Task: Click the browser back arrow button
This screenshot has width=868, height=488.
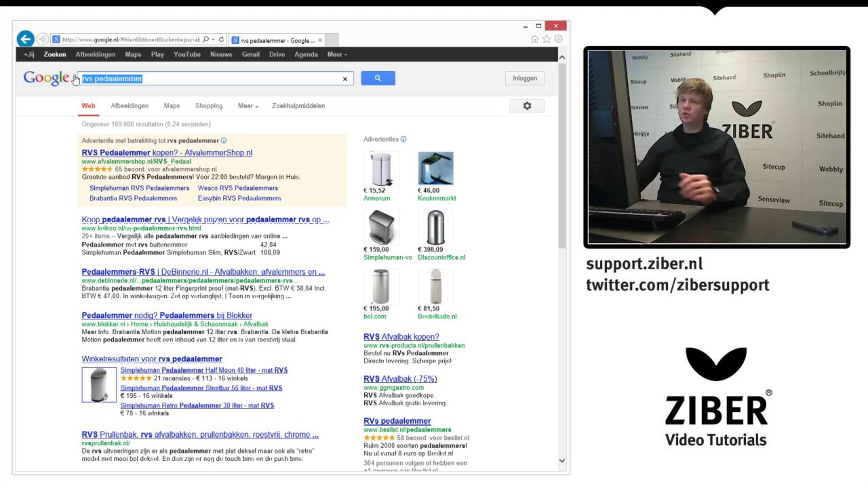Action: coord(25,39)
